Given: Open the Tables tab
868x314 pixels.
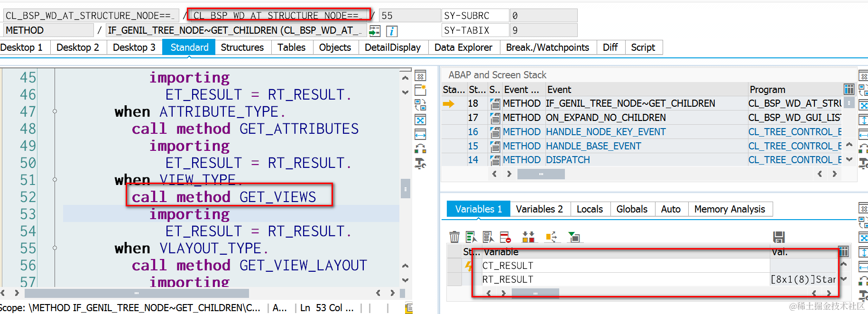Looking at the screenshot, I should click(x=292, y=47).
